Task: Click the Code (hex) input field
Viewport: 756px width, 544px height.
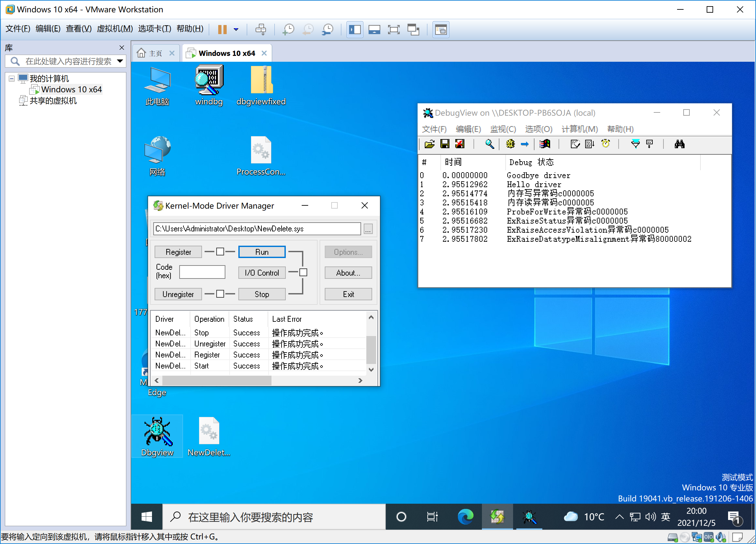Action: click(202, 272)
